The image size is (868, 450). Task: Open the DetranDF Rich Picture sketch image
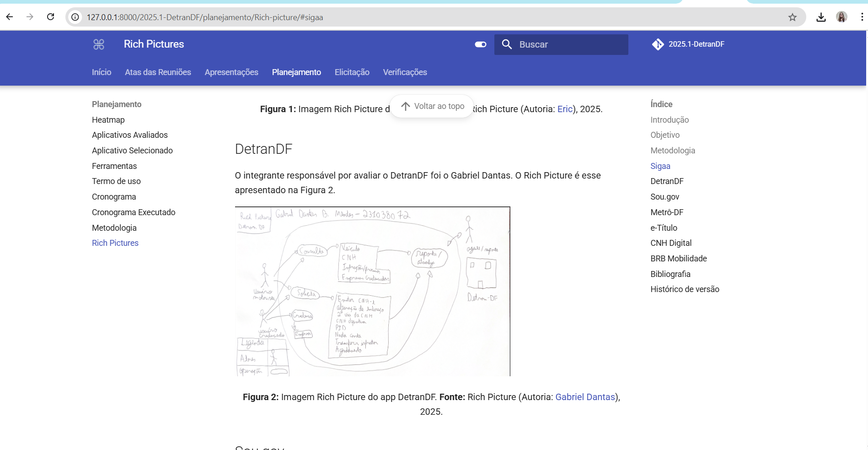coord(373,292)
